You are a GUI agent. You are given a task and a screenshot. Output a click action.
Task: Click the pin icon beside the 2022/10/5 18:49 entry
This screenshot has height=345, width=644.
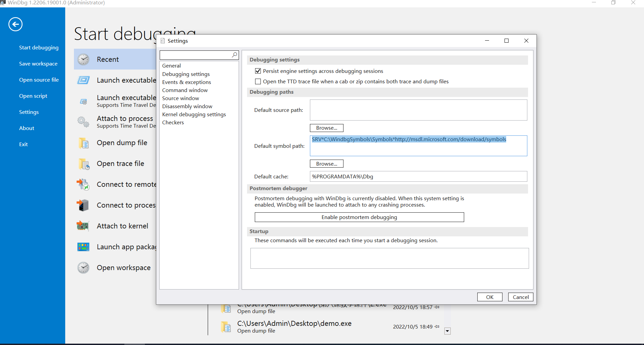[x=437, y=327]
